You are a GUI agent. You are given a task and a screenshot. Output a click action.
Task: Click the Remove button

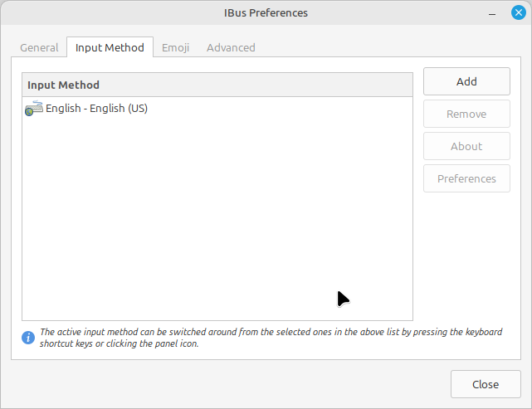(x=466, y=114)
